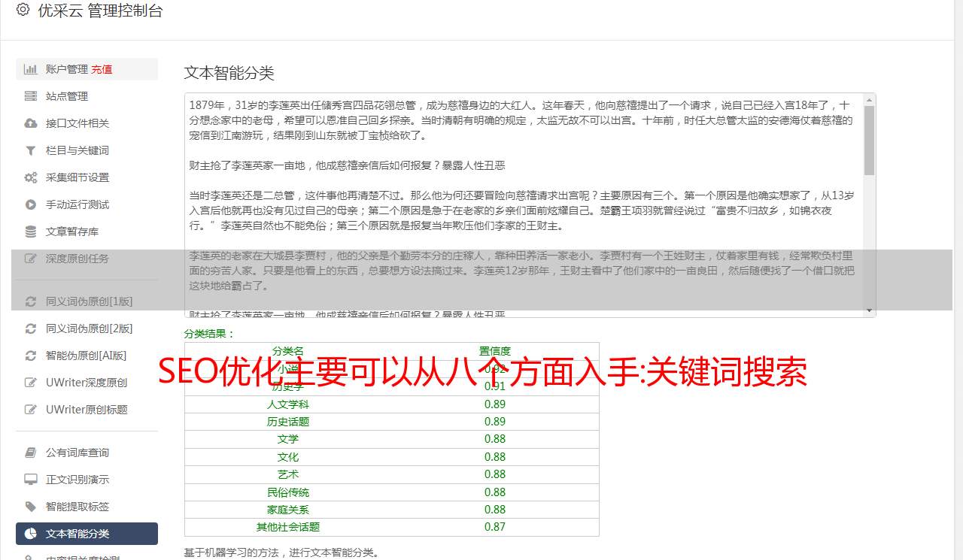Click the 人文学科 category cell
The width and height of the screenshot is (963, 560).
[x=288, y=404]
